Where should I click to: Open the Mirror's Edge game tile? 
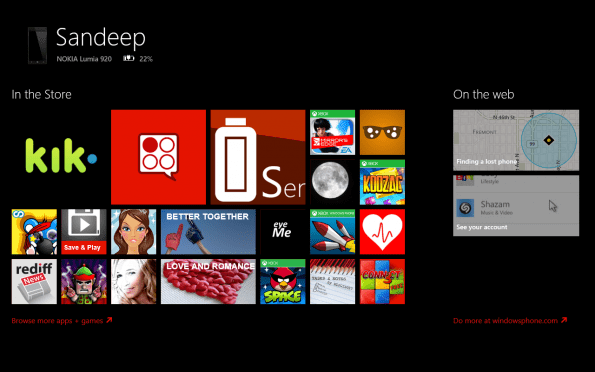(x=332, y=132)
